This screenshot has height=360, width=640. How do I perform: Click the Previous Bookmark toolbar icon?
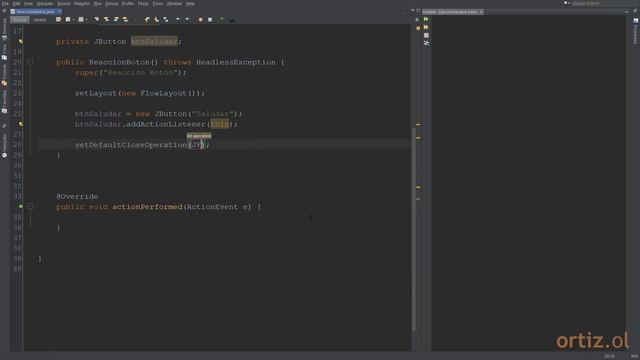147,20
